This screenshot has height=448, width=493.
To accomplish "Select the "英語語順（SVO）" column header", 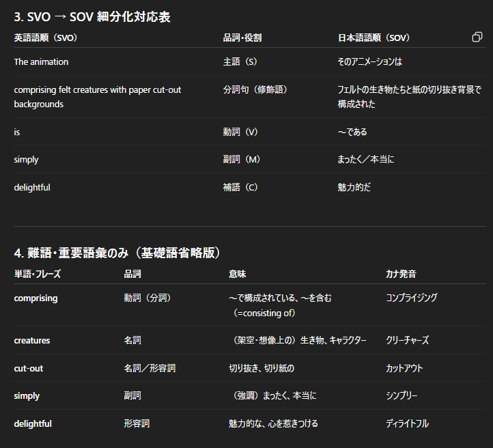I will [x=46, y=38].
